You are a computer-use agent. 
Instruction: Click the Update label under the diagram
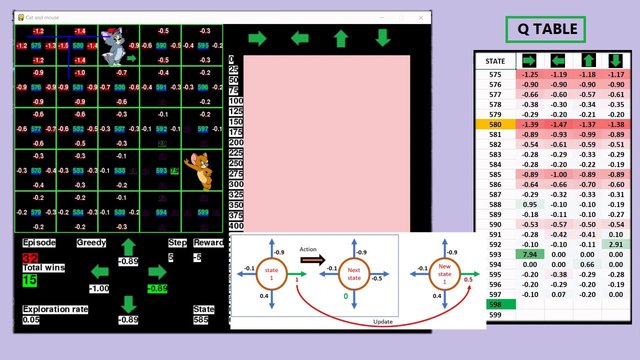[383, 322]
